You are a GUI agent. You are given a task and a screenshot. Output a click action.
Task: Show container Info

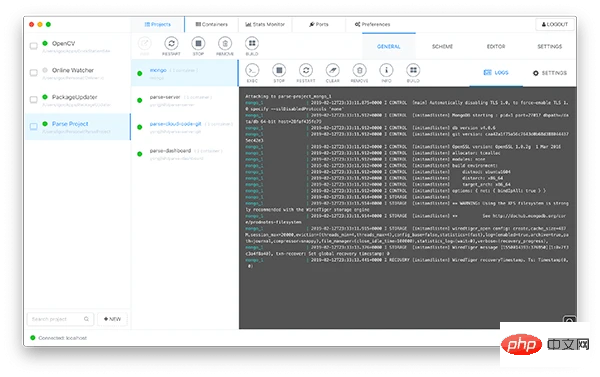(x=386, y=70)
